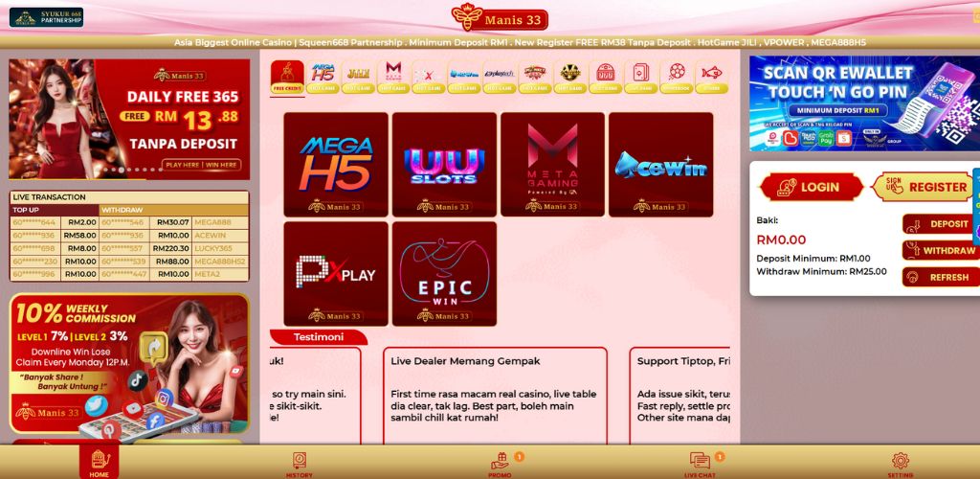Click the RM0.00 balance amount

pos(781,239)
